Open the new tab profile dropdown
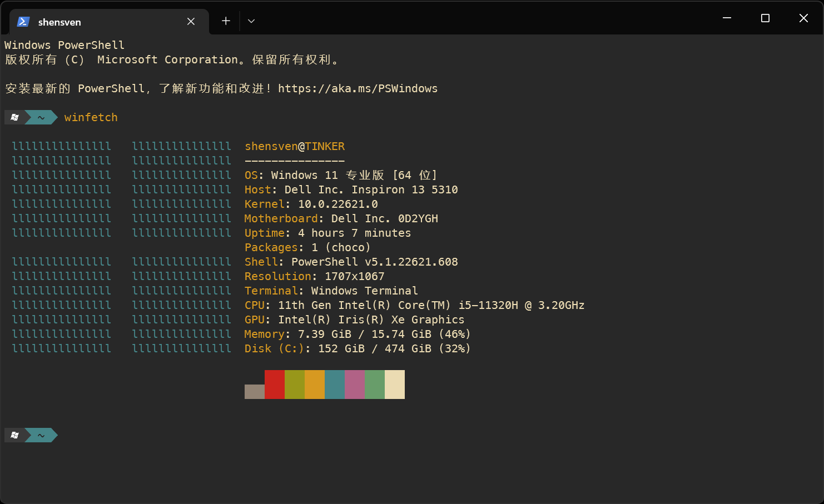This screenshot has height=504, width=824. tap(251, 21)
